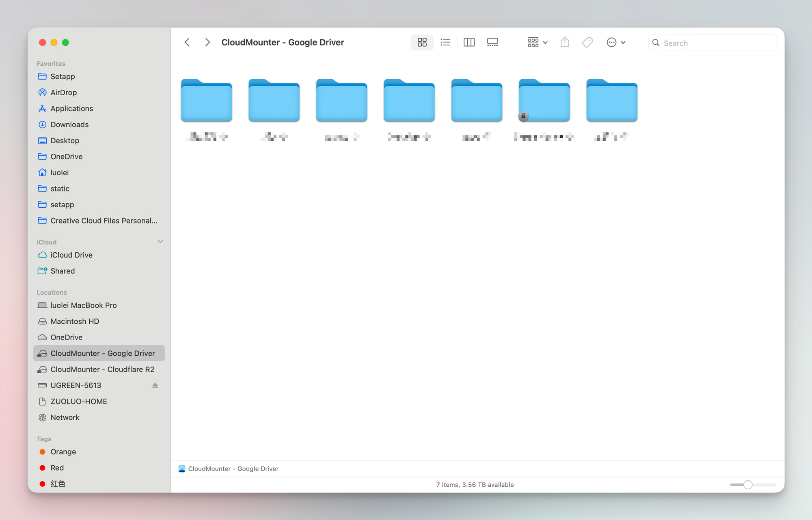The width and height of the screenshot is (812, 520).
Task: Open Setapp in Favorites sidebar
Action: pos(99,76)
